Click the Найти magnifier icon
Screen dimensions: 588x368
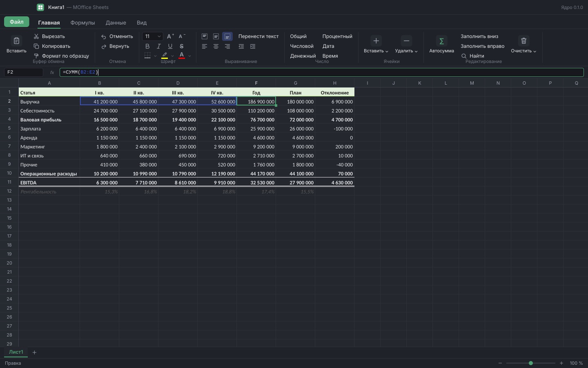[464, 56]
